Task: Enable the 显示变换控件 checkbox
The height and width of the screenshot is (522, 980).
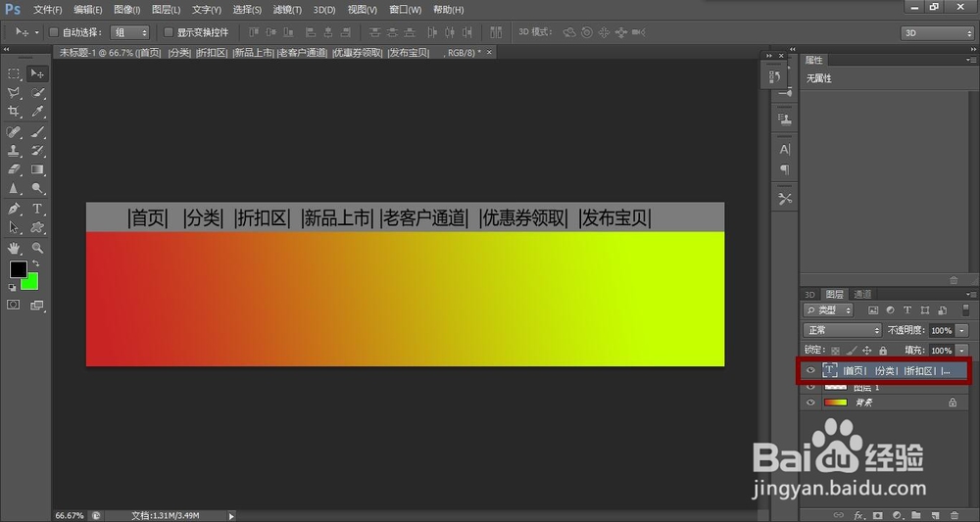Action: pyautogui.click(x=169, y=32)
